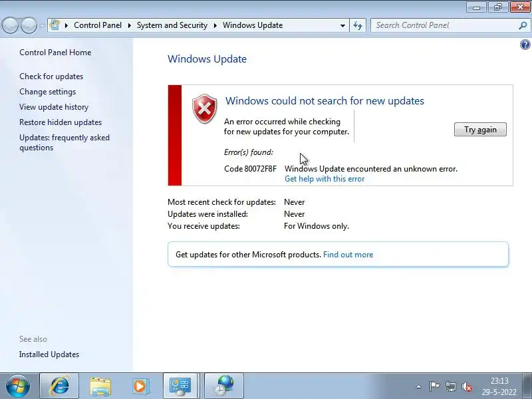
Task: Close the Windows Update window
Action: pos(520,7)
